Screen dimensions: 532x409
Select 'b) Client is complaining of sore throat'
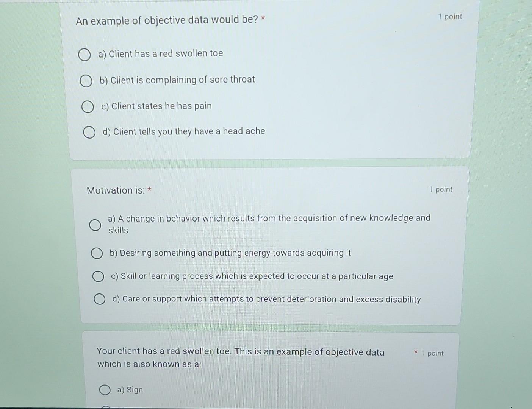pos(86,81)
